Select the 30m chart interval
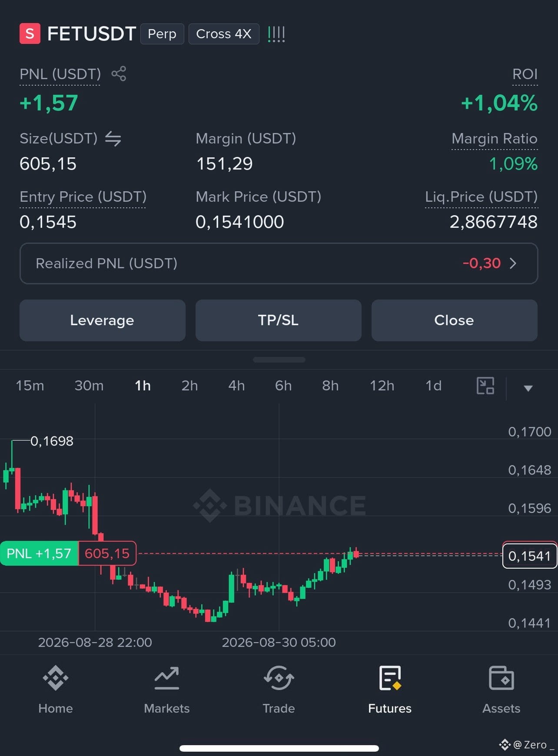Screen dimensions: 558x756 [89, 386]
